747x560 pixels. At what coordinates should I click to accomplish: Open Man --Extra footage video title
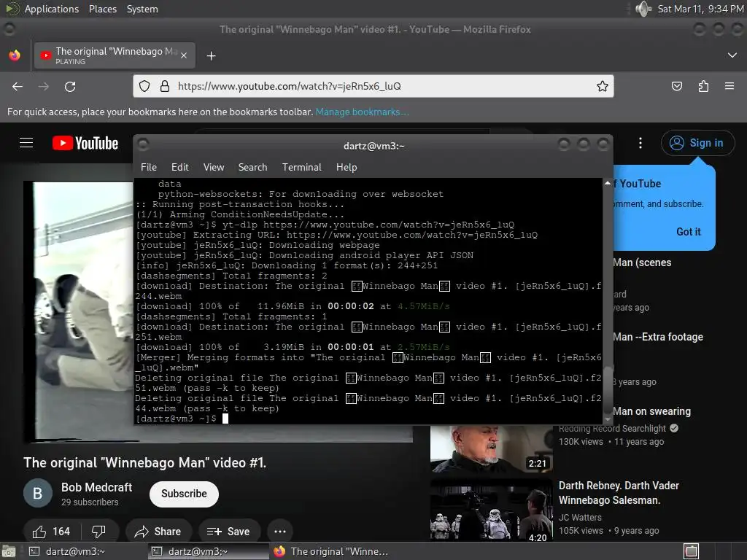tap(658, 337)
